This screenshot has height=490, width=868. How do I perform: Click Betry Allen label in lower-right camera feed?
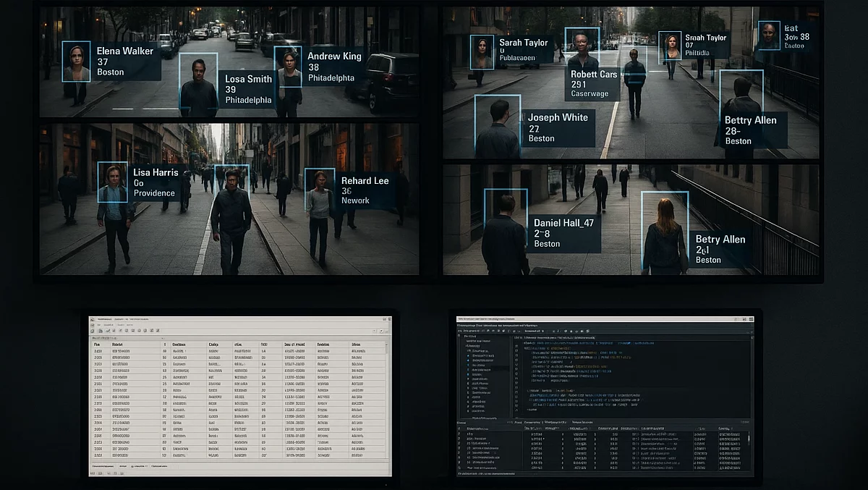click(x=718, y=248)
